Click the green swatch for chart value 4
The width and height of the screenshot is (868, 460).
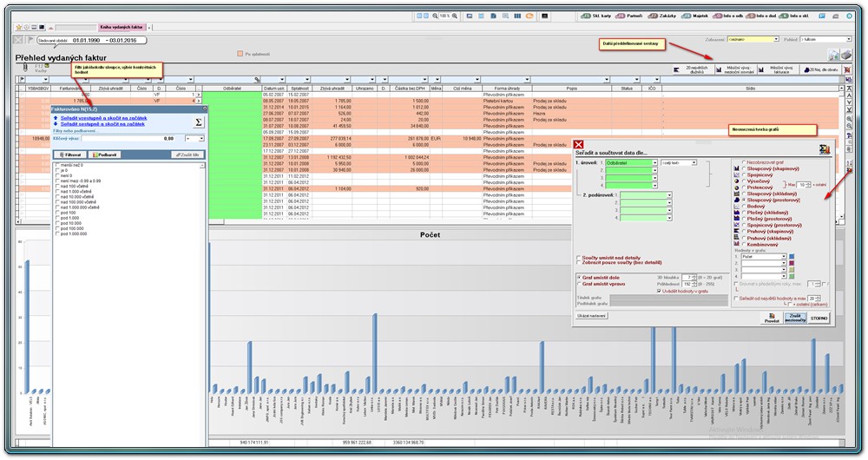click(792, 276)
